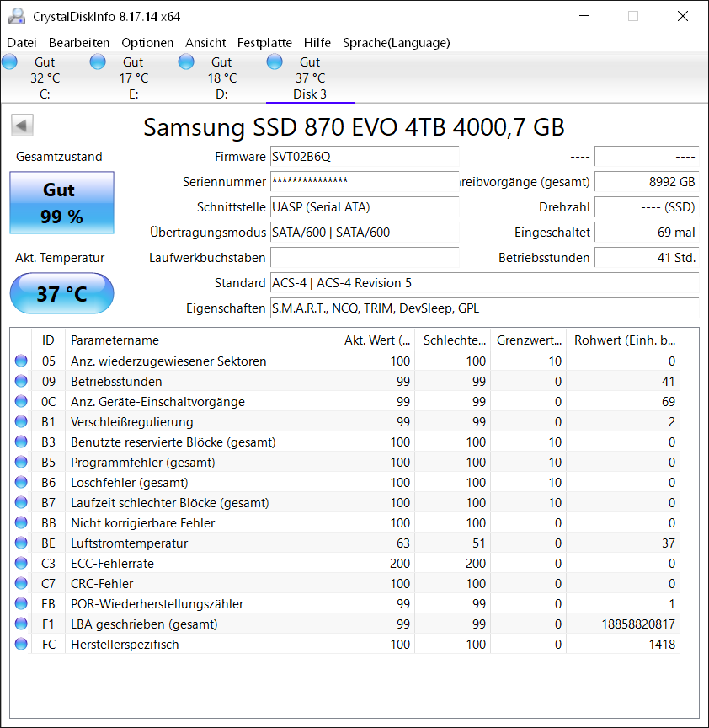The height and width of the screenshot is (728, 709).
Task: Click the Gut 99 % health status button
Action: click(x=61, y=203)
